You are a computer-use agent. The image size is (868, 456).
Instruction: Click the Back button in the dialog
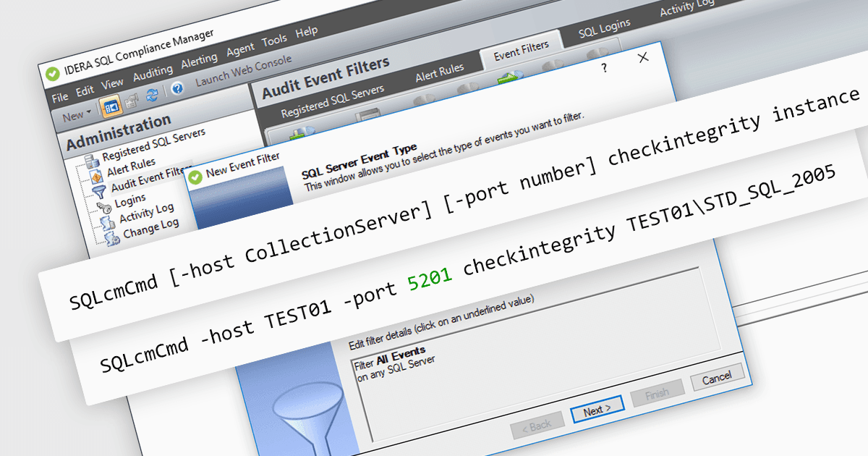[x=537, y=426]
